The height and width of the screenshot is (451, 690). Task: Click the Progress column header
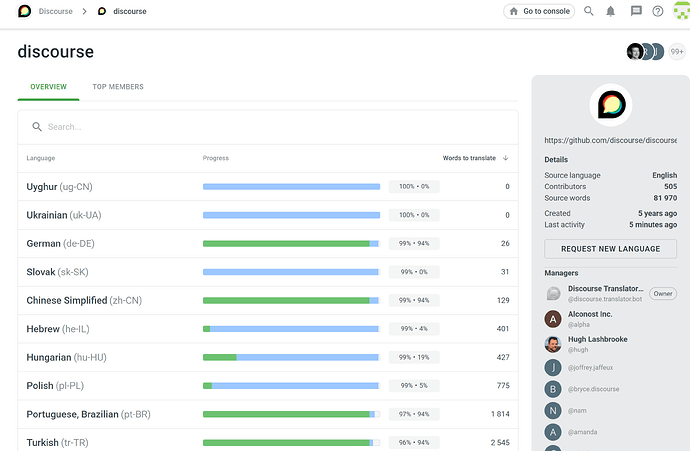pyautogui.click(x=216, y=158)
